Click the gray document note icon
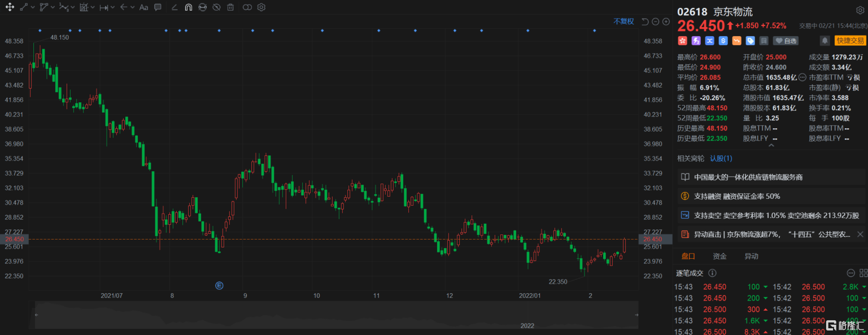Viewport: 868px width, 335px height. click(x=764, y=41)
